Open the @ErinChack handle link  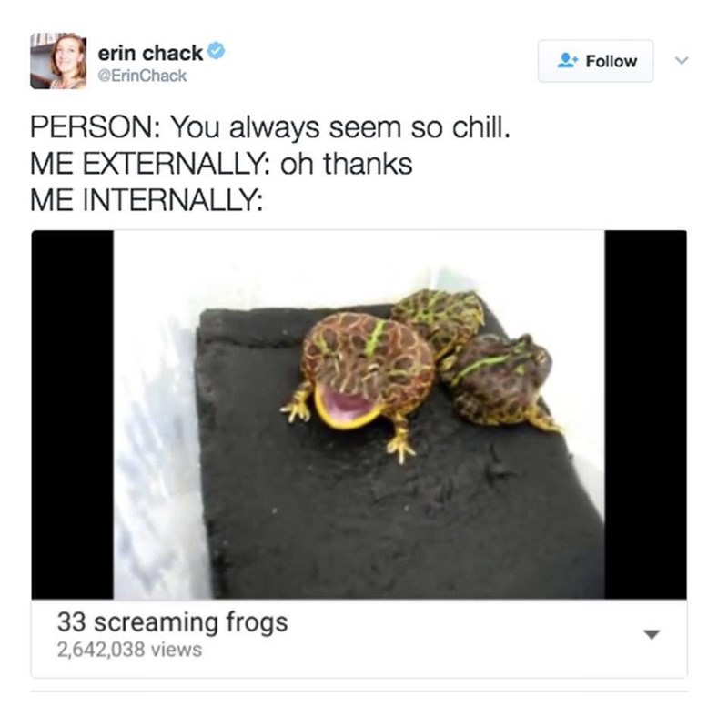click(142, 76)
